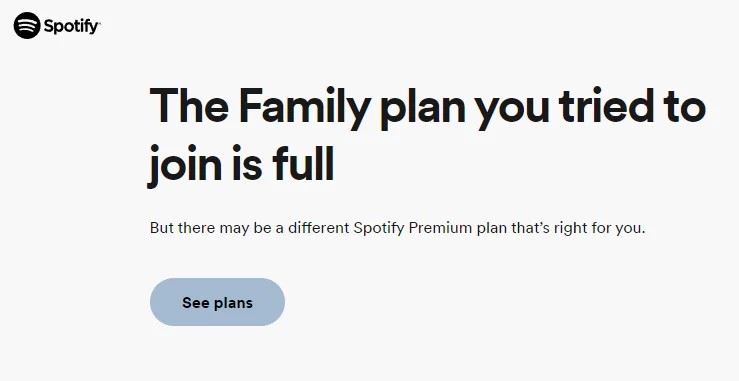Click the word "there" in the subtitle
Screen dimensions: 739x381
pyautogui.click(x=195, y=228)
